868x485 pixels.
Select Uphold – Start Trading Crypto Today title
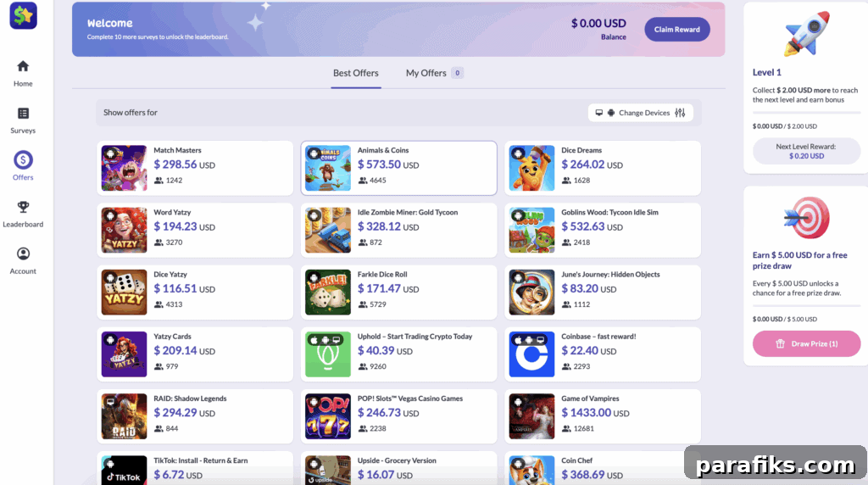pos(415,336)
